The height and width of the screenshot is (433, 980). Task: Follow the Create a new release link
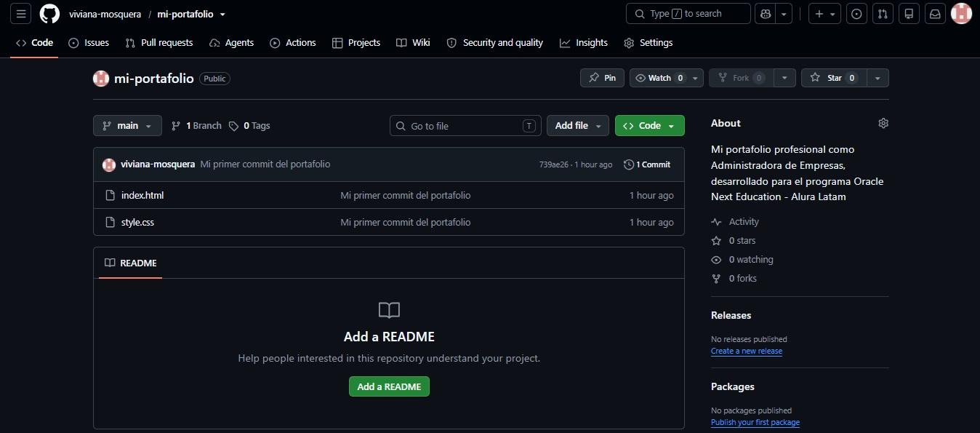747,351
